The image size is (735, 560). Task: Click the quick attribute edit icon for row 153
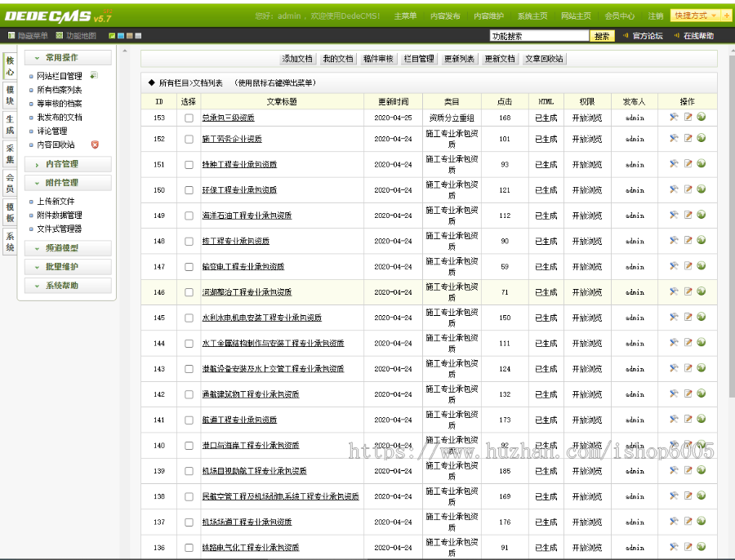click(x=674, y=117)
